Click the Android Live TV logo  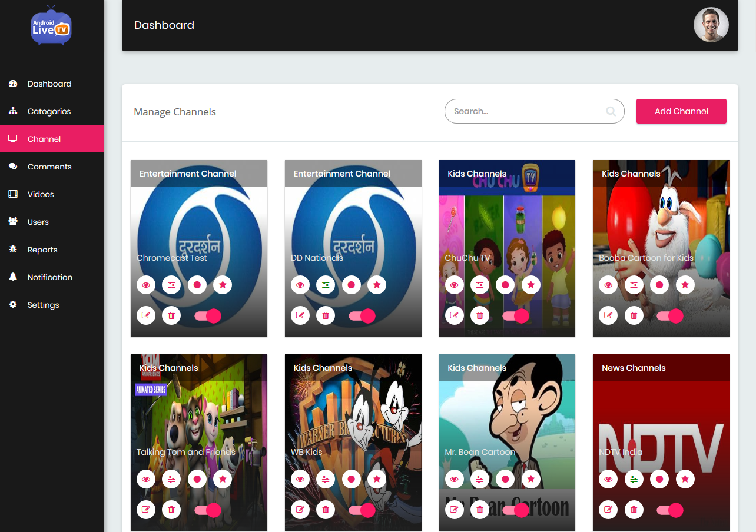51,25
